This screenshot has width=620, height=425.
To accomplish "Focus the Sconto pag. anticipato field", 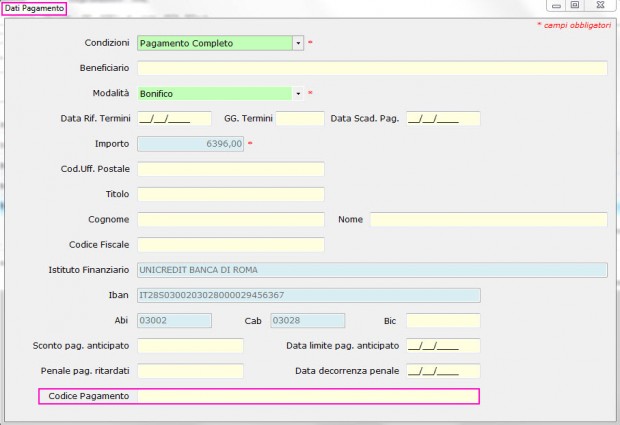I will (x=191, y=346).
